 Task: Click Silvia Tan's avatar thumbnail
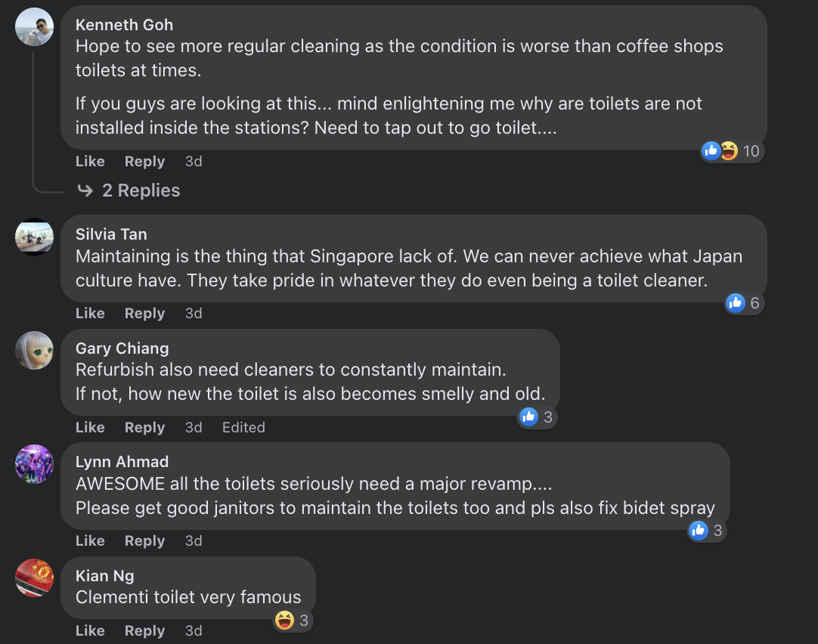[x=35, y=237]
